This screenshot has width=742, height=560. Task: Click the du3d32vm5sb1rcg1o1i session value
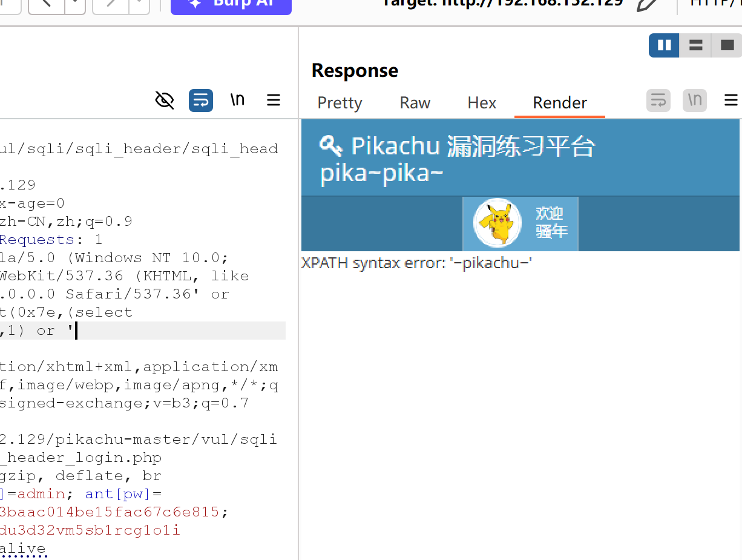pos(90,531)
